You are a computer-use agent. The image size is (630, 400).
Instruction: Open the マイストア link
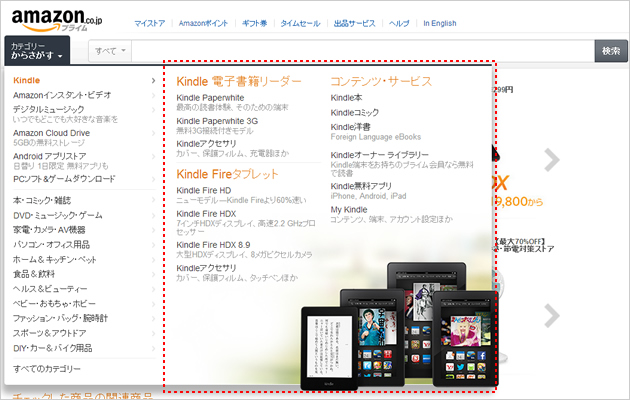coord(149,23)
